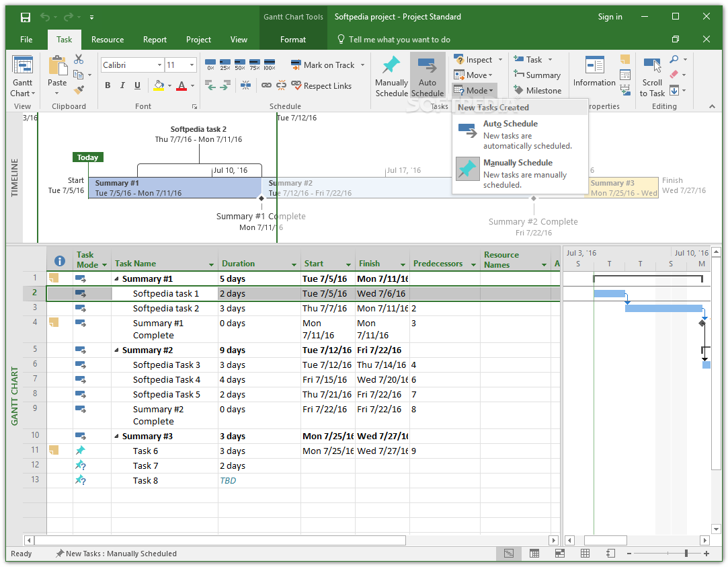
Task: Open task Notes from Properties group
Action: tap(625, 59)
